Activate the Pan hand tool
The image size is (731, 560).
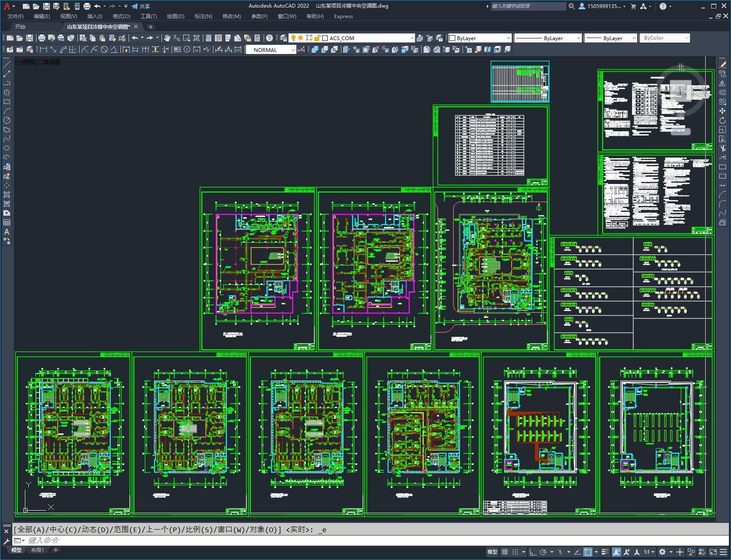tap(167, 38)
